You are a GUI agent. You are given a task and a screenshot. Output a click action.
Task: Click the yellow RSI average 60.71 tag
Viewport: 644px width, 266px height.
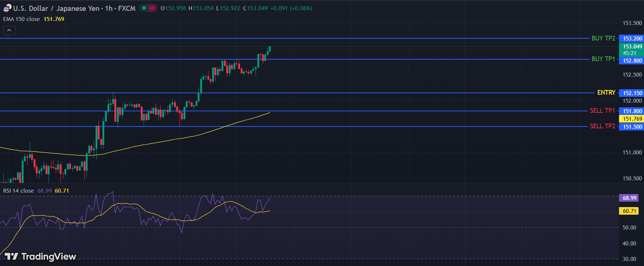(x=629, y=211)
